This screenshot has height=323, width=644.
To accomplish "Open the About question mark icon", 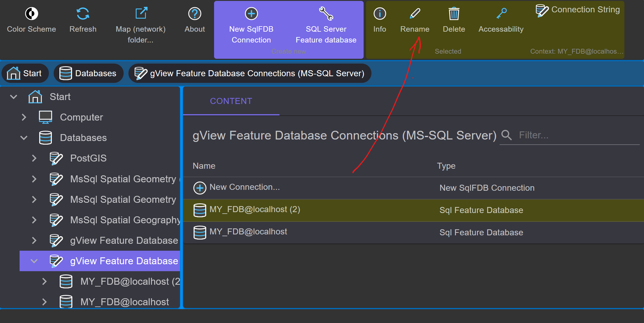I will 195,14.
